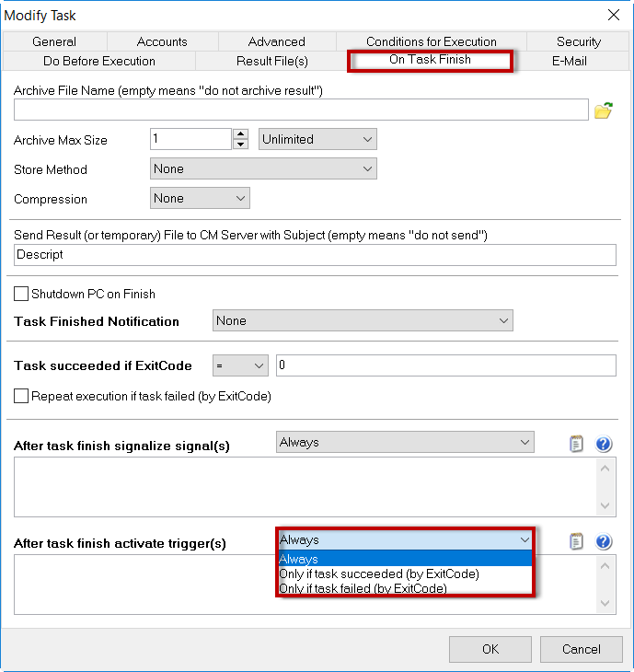This screenshot has height=672, width=634.
Task: Confirm with the OK button
Action: (490, 649)
